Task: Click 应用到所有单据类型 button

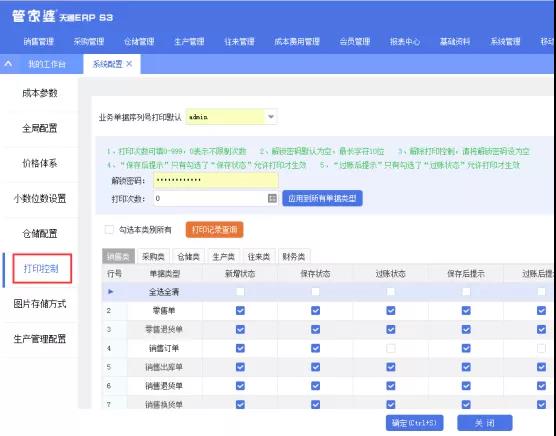Action: click(x=322, y=198)
